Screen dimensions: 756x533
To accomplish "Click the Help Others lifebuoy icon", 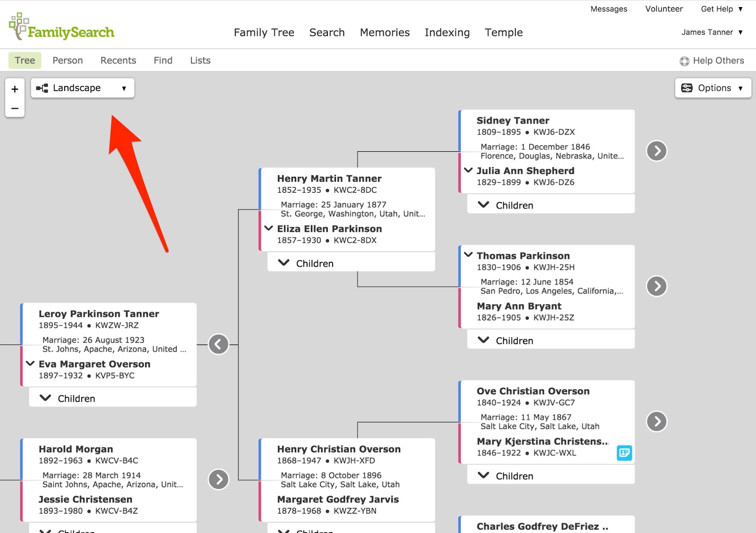I will pyautogui.click(x=685, y=60).
